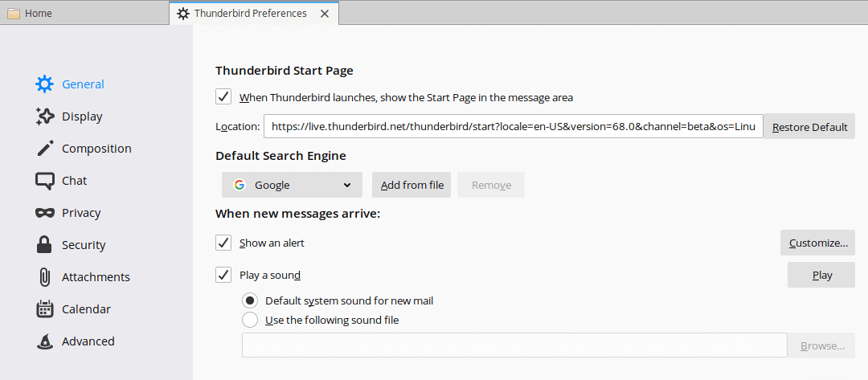Click the Security padlock icon
The width and height of the screenshot is (868, 380).
click(x=44, y=244)
